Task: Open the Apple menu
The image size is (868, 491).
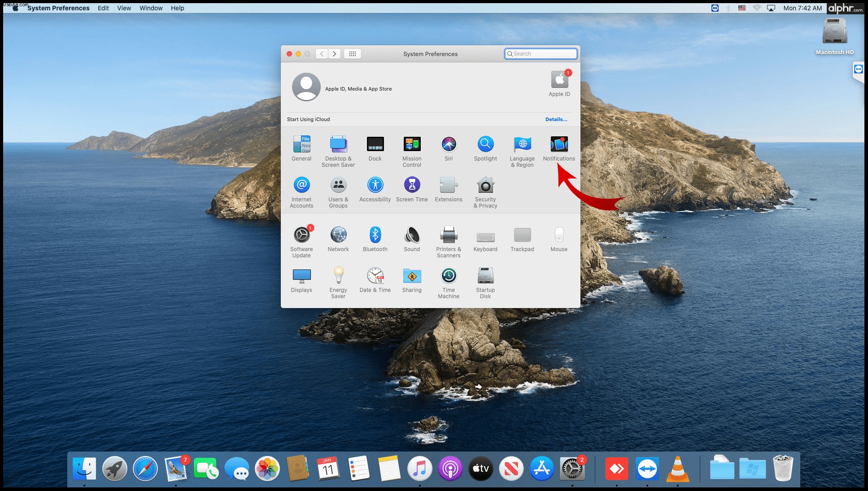Action: (16, 8)
